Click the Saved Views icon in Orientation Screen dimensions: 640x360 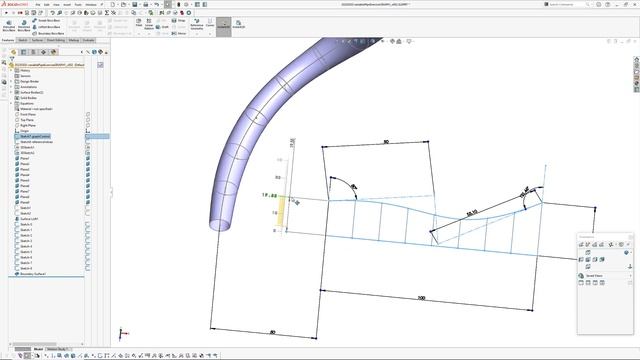click(581, 276)
